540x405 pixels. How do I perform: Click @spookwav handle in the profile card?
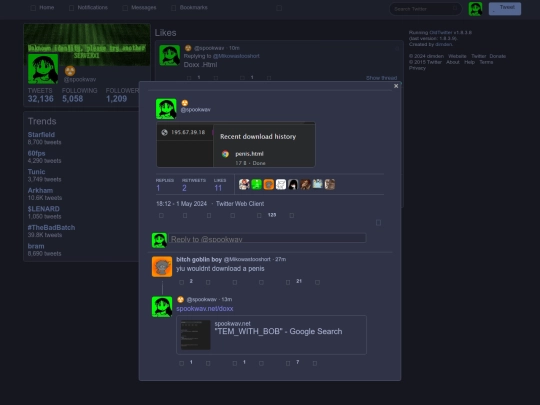pyautogui.click(x=80, y=80)
